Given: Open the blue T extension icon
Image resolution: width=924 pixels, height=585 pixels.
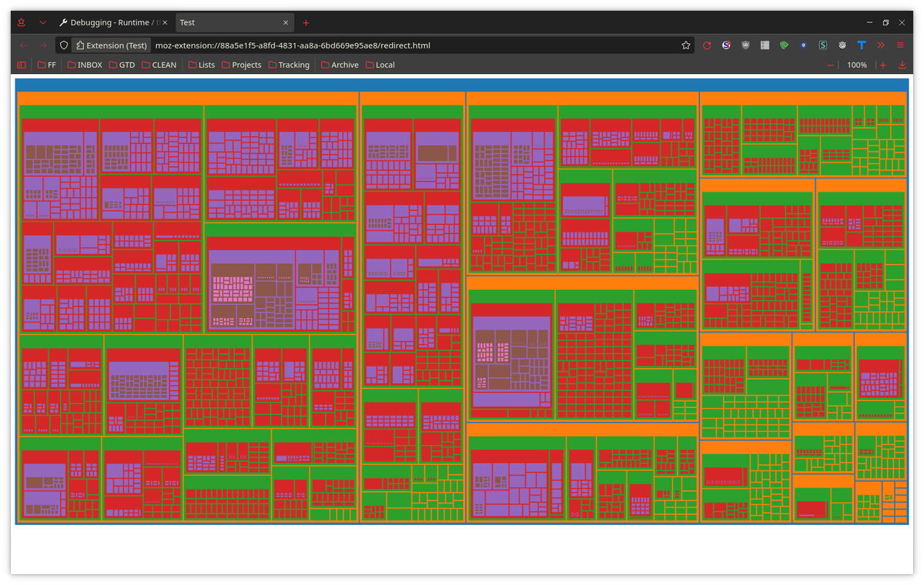Looking at the screenshot, I should pyautogui.click(x=862, y=45).
